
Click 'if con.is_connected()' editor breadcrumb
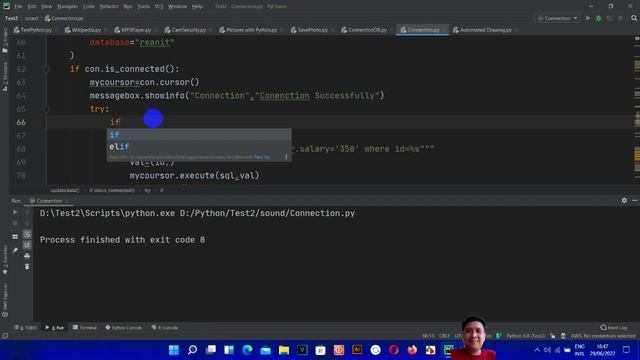point(112,190)
